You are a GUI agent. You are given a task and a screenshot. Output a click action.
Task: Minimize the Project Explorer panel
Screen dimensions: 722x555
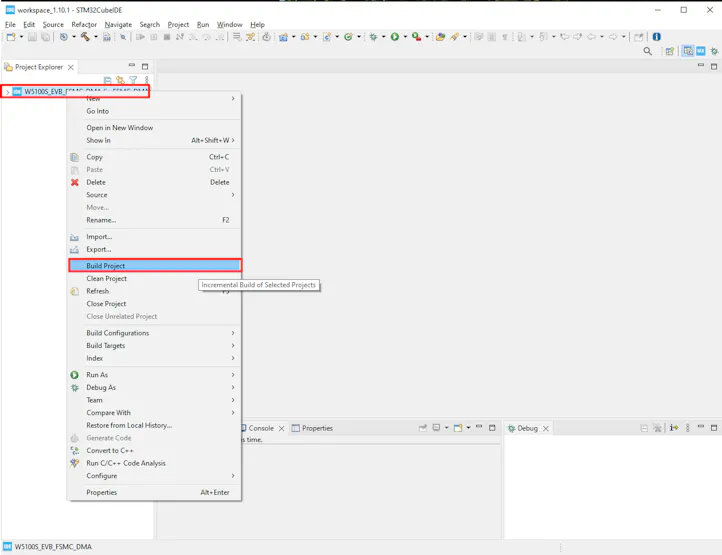132,66
